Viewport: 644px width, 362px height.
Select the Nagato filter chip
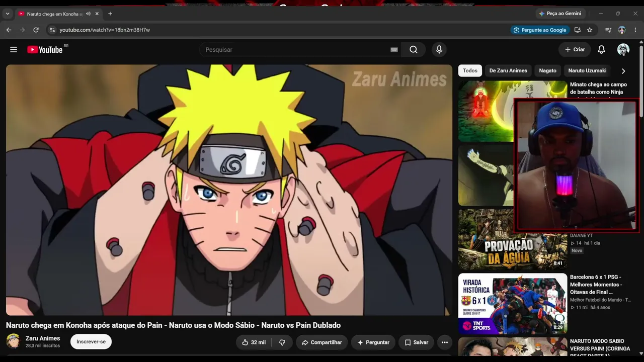[x=548, y=71]
